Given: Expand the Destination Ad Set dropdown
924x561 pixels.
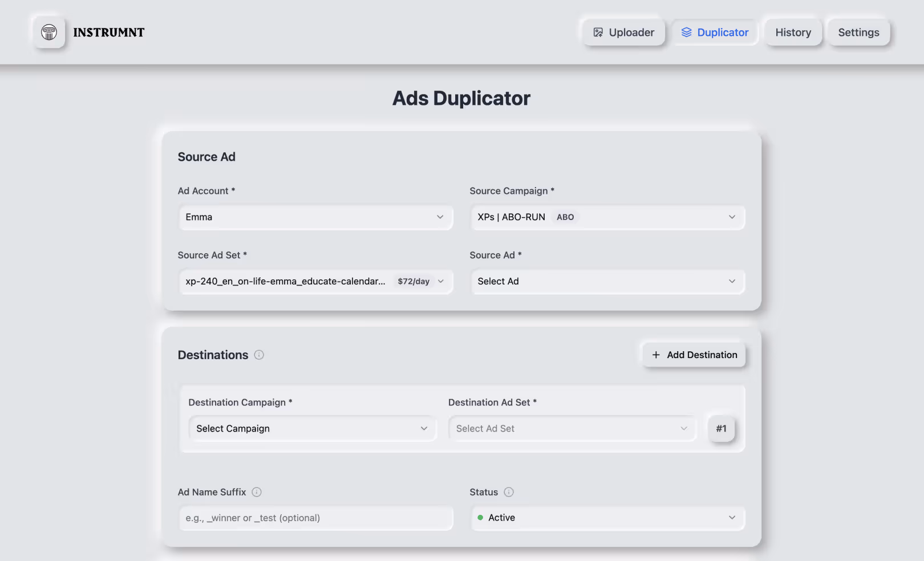Looking at the screenshot, I should 572,428.
